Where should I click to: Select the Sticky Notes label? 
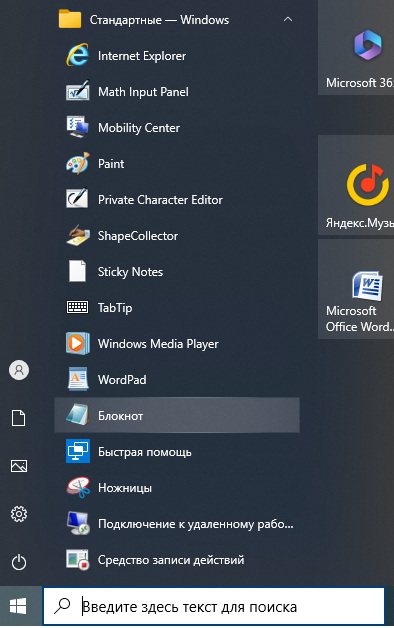click(130, 272)
